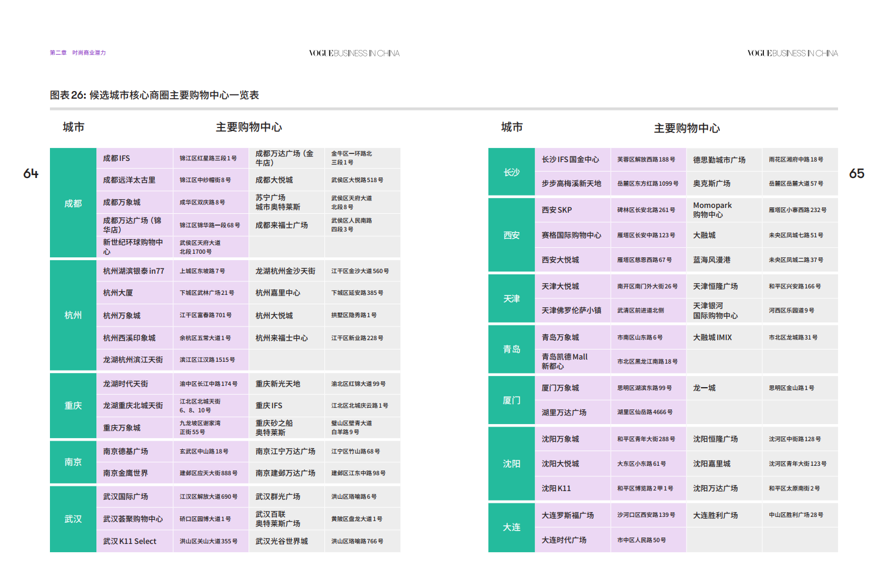Select the 杭州湖滨银泰 in77 cell
This screenshot has height=588, width=888.
point(133,271)
